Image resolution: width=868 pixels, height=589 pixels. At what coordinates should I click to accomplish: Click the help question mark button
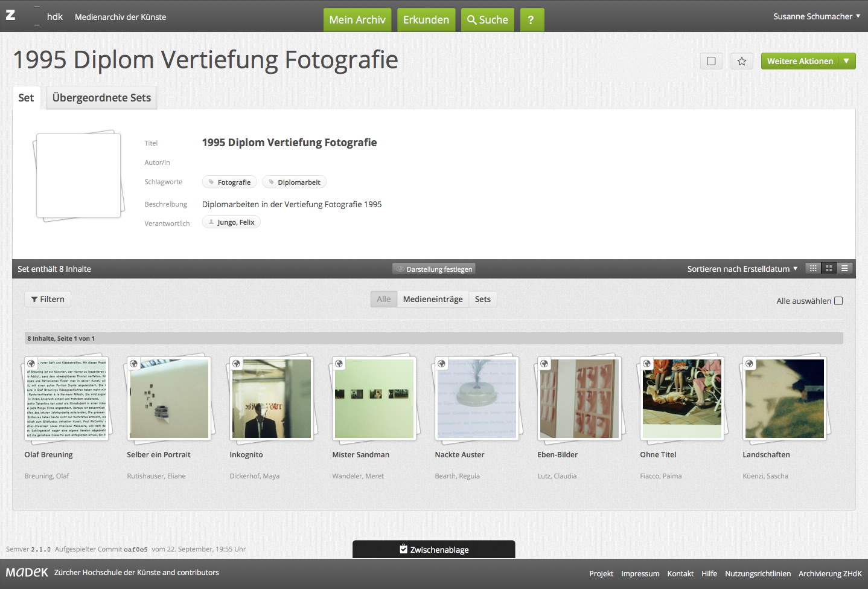tap(531, 20)
